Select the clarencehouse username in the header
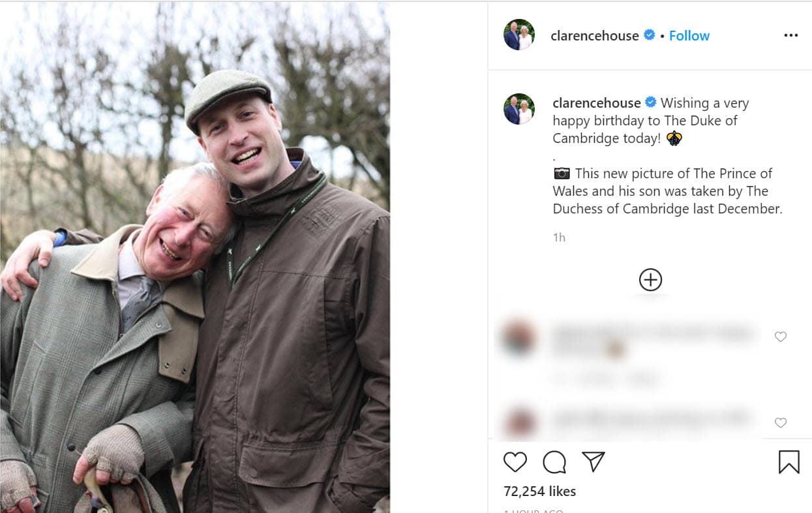Screen dimensions: 812x513 595,36
